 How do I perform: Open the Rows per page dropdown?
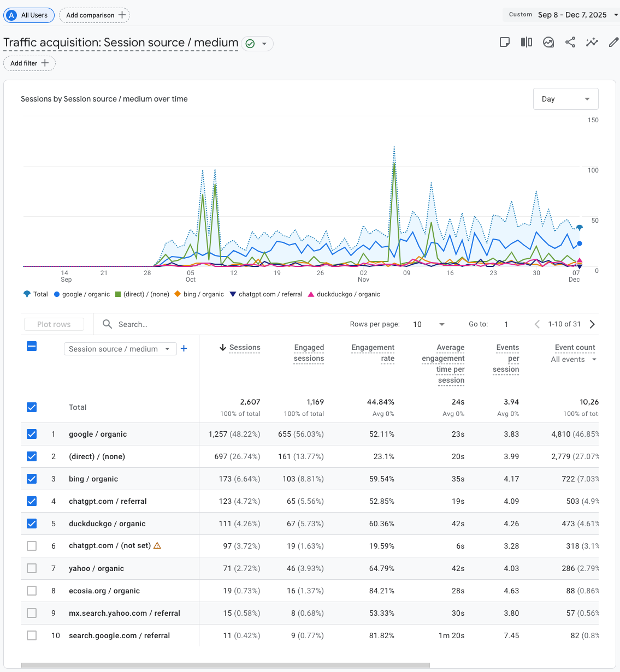point(428,324)
